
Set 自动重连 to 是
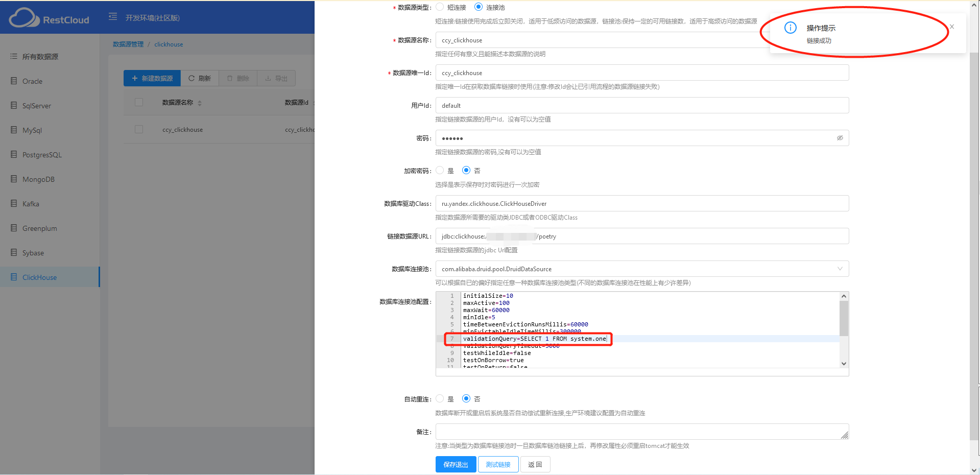point(440,398)
